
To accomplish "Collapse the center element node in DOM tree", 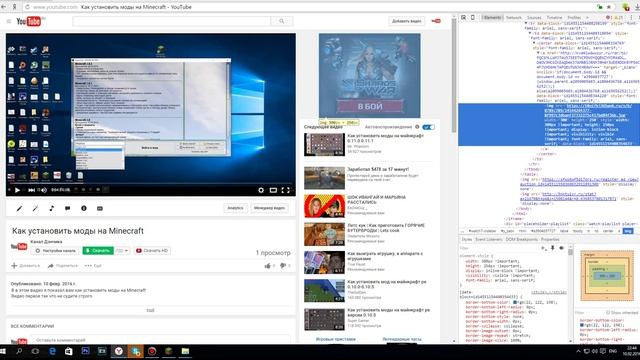I will (534, 43).
